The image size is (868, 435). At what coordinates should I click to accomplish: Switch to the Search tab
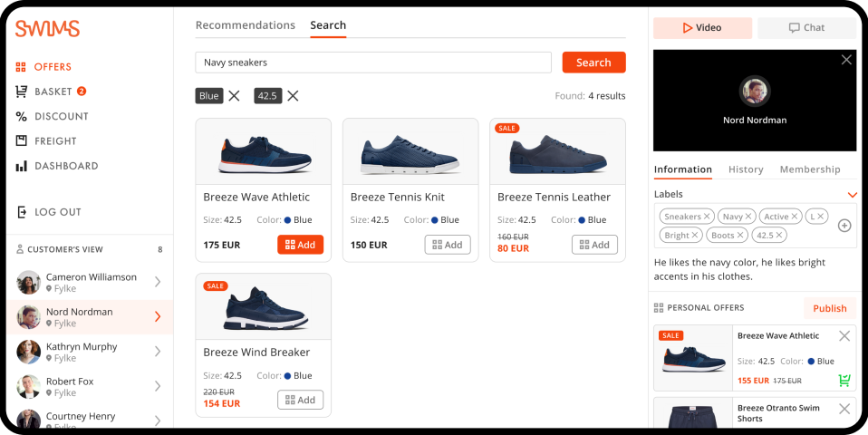[x=328, y=25]
